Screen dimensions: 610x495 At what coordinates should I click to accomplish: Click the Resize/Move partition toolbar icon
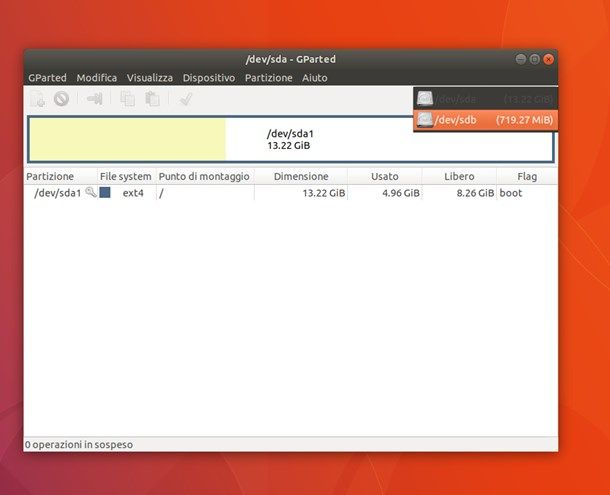pos(95,99)
